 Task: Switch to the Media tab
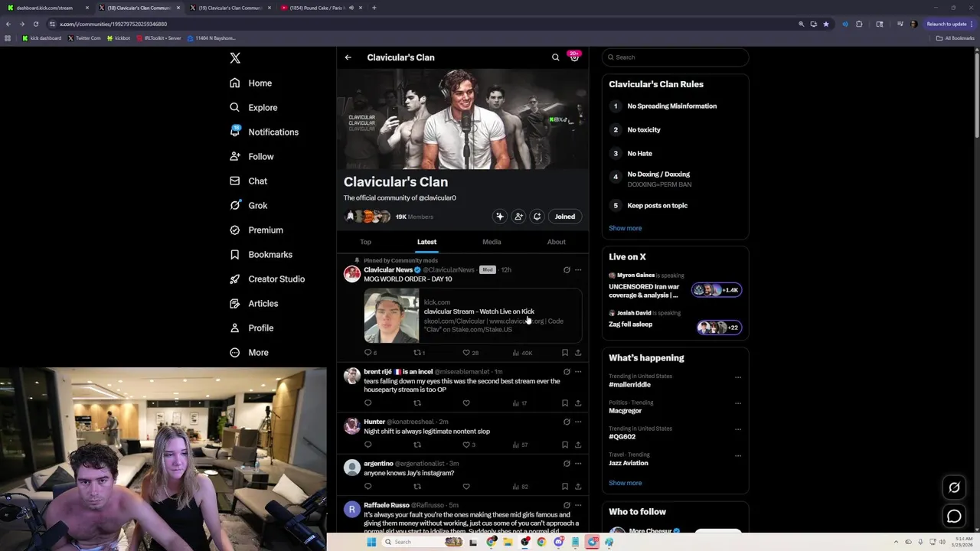(492, 242)
